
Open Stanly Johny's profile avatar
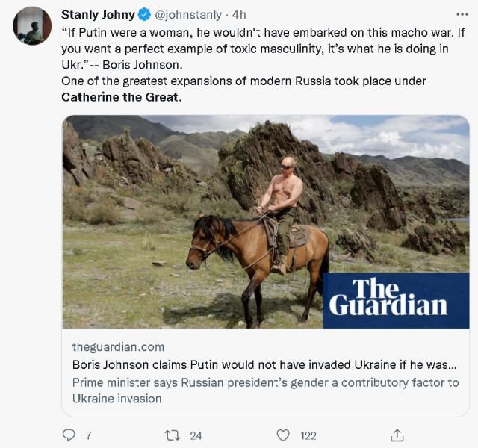32,27
